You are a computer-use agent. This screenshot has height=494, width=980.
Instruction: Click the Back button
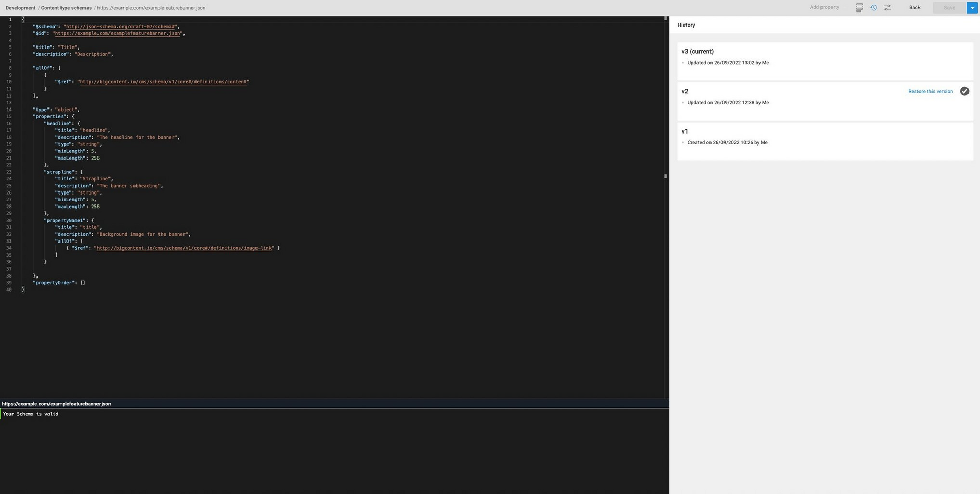pos(915,8)
